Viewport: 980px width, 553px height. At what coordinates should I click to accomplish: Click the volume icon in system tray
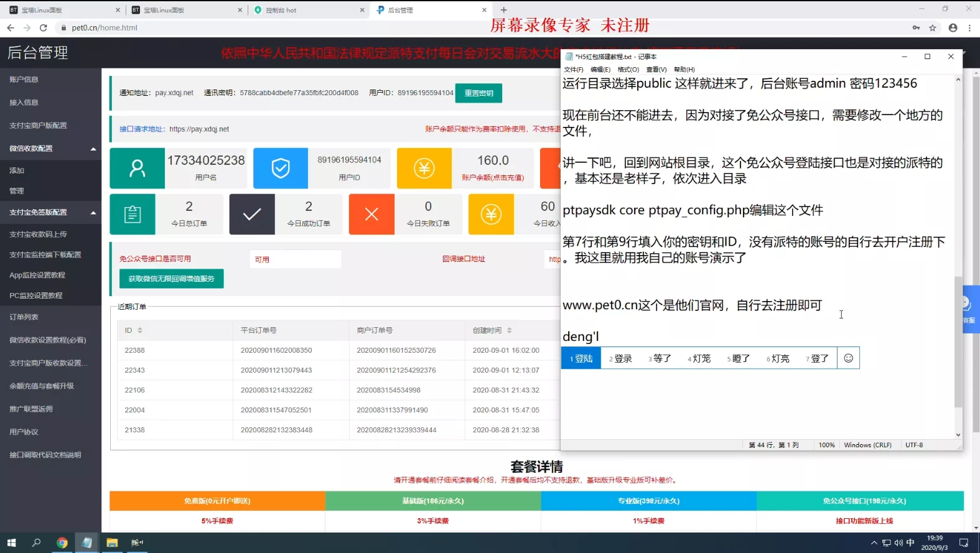(x=898, y=542)
